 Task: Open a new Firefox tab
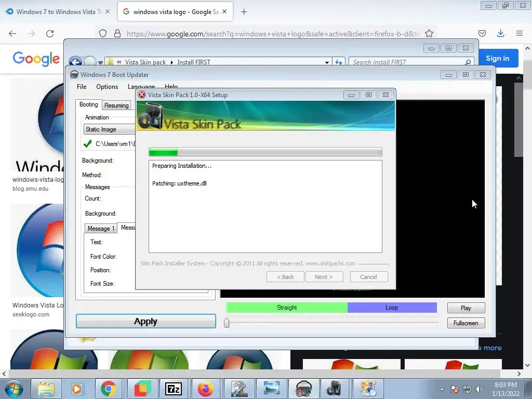pyautogui.click(x=244, y=12)
